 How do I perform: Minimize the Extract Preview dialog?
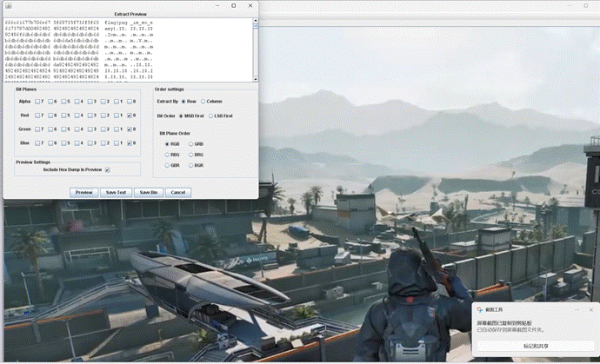pyautogui.click(x=217, y=6)
